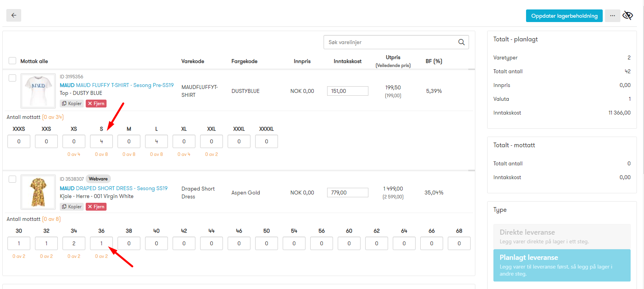Screen dimensions: 644x289
Task: Open the yellow dress product thumbnail
Action: click(x=38, y=192)
